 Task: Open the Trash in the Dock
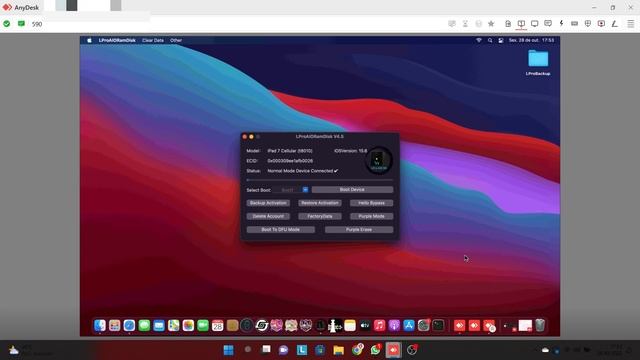pyautogui.click(x=540, y=325)
